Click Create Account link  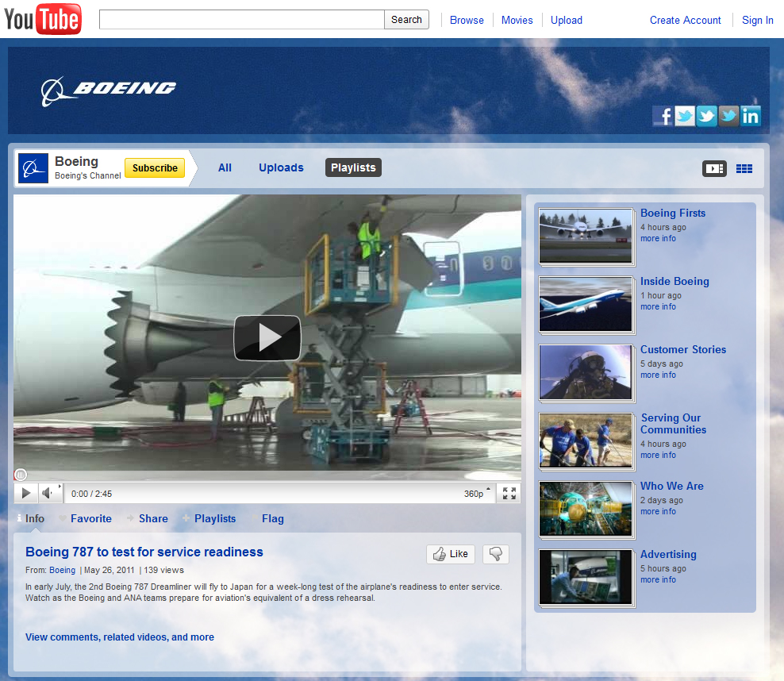coord(685,20)
